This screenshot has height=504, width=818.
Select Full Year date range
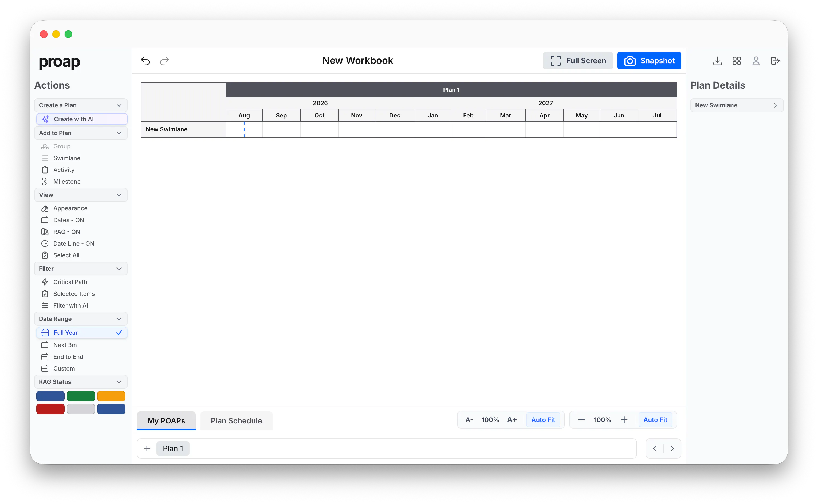point(82,333)
